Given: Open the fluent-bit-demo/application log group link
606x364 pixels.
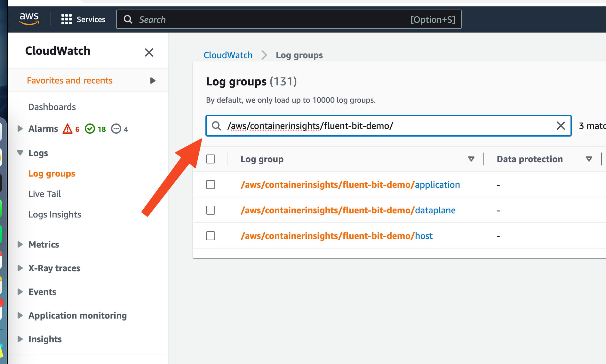Looking at the screenshot, I should coord(350,185).
